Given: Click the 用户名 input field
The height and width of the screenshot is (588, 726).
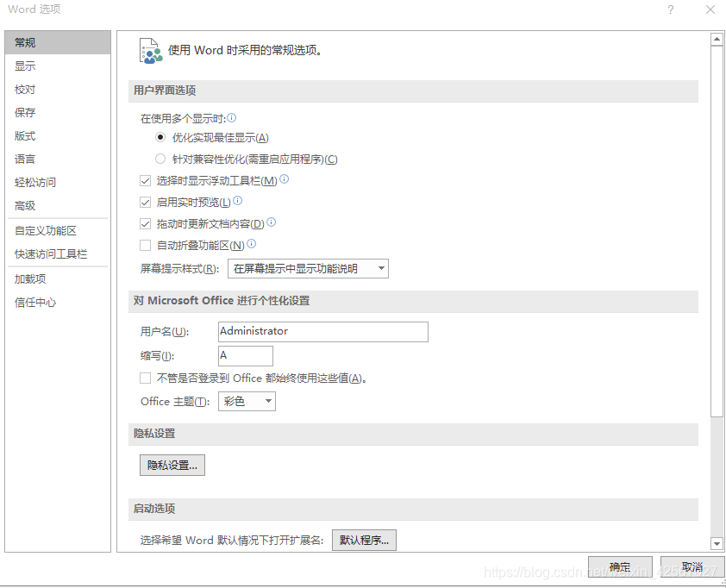Looking at the screenshot, I should [x=323, y=331].
